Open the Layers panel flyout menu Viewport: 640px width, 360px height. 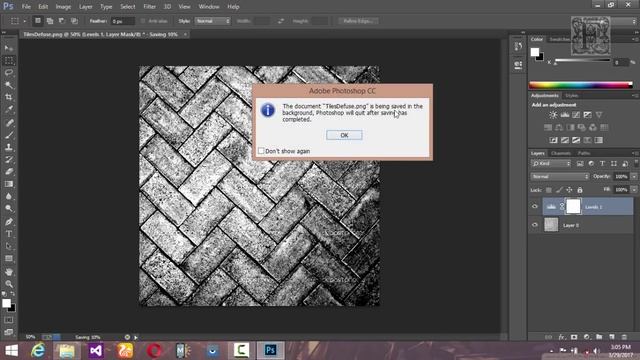(x=635, y=153)
